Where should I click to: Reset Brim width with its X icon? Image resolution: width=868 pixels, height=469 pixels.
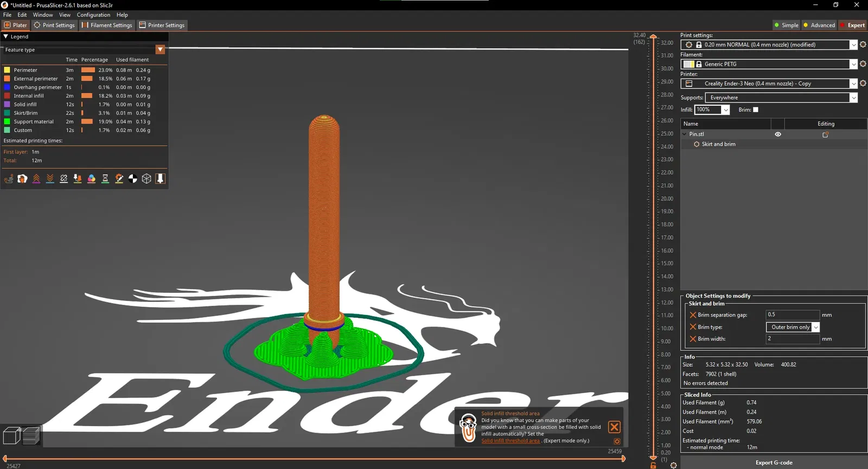(693, 339)
